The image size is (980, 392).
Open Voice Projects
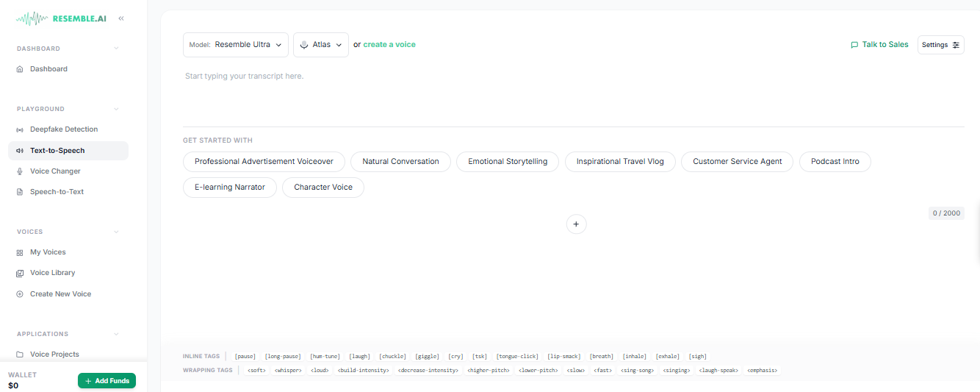[x=54, y=354]
